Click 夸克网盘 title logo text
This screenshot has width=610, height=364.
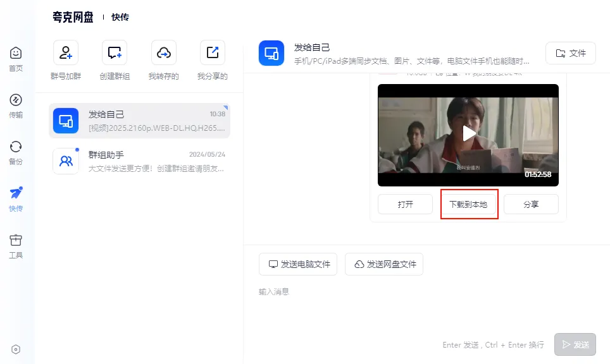click(x=73, y=17)
